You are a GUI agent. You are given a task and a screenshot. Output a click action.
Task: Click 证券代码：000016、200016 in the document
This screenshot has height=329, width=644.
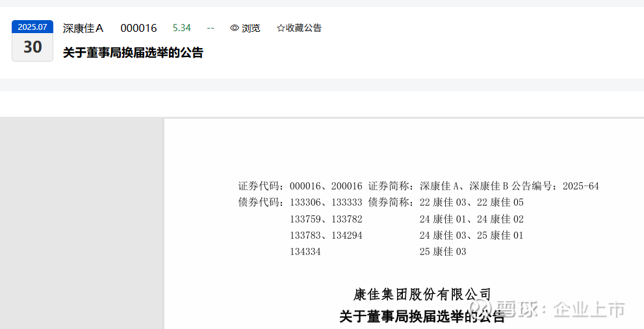[x=300, y=186]
